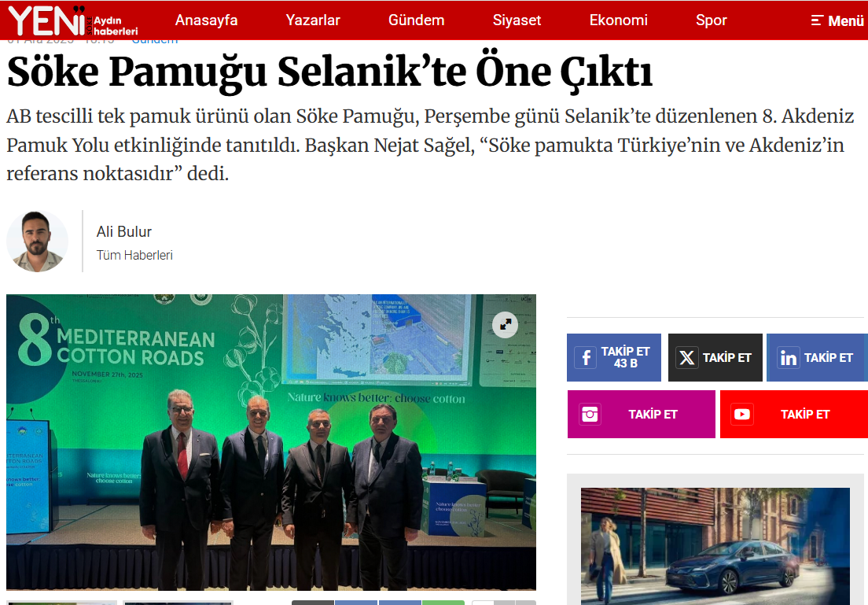The width and height of the screenshot is (868, 605).
Task: Follow on X (Twitter)
Action: click(715, 358)
